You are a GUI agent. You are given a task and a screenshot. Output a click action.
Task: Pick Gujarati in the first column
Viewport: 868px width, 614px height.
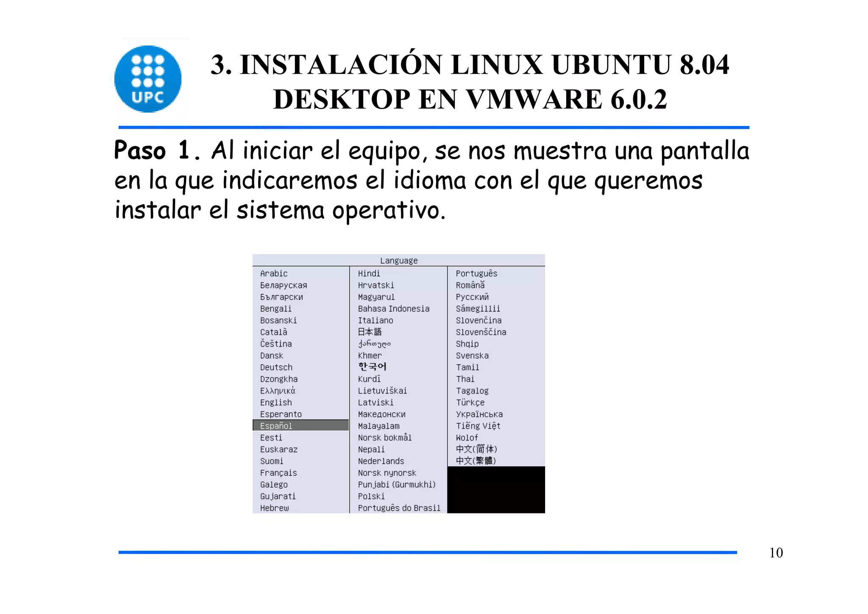click(x=278, y=496)
